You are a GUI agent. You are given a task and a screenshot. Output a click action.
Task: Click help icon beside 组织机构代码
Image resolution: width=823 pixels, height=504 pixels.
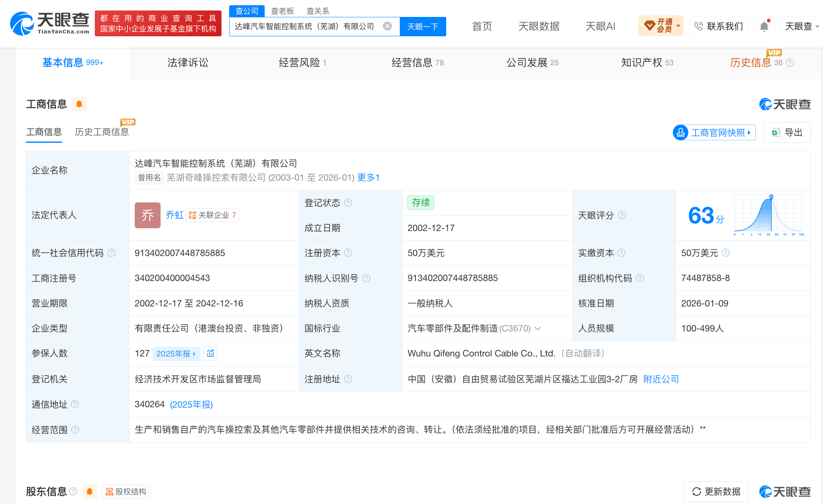pyautogui.click(x=640, y=278)
